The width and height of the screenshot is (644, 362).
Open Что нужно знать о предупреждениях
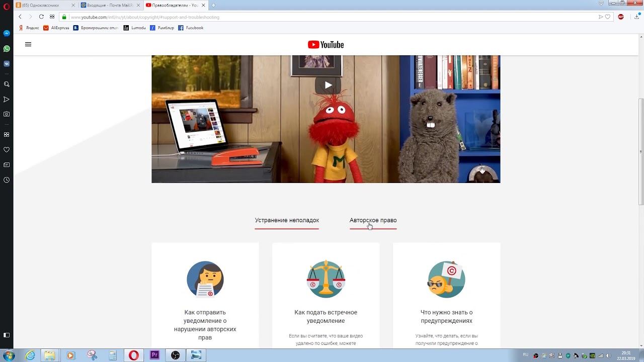(447, 317)
